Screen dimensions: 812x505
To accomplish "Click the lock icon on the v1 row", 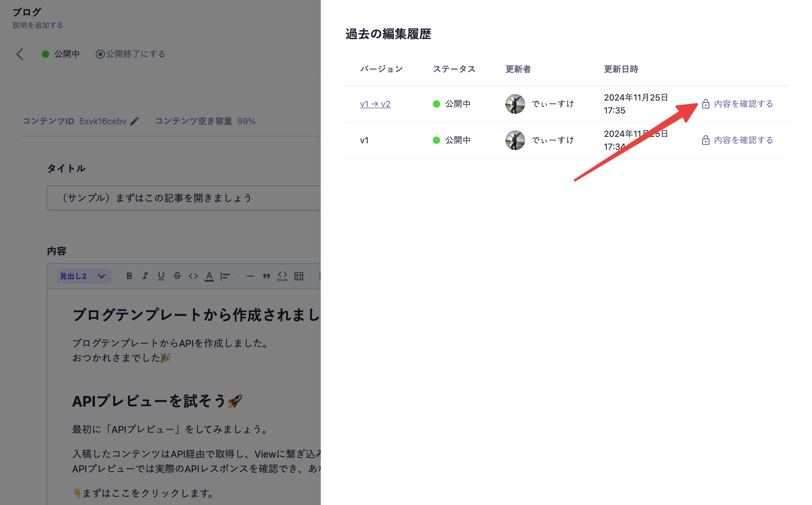I will click(x=705, y=140).
